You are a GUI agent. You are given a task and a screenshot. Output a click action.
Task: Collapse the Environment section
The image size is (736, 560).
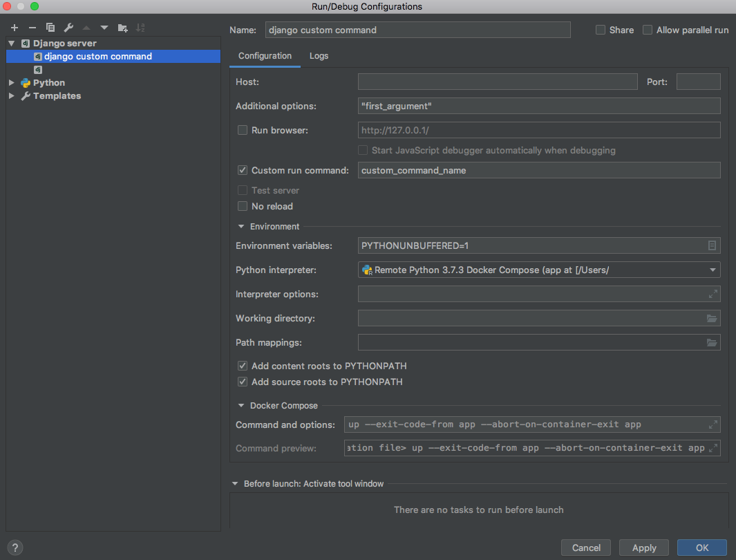coord(240,227)
